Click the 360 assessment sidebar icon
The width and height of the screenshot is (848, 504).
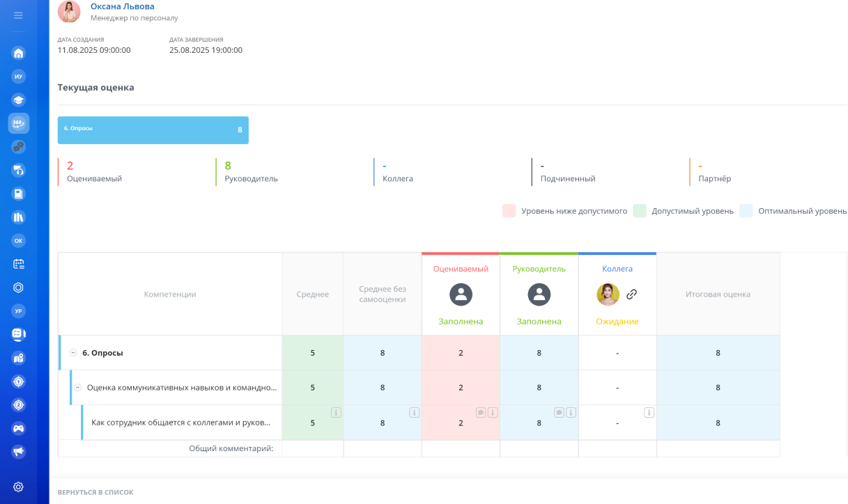click(x=19, y=123)
